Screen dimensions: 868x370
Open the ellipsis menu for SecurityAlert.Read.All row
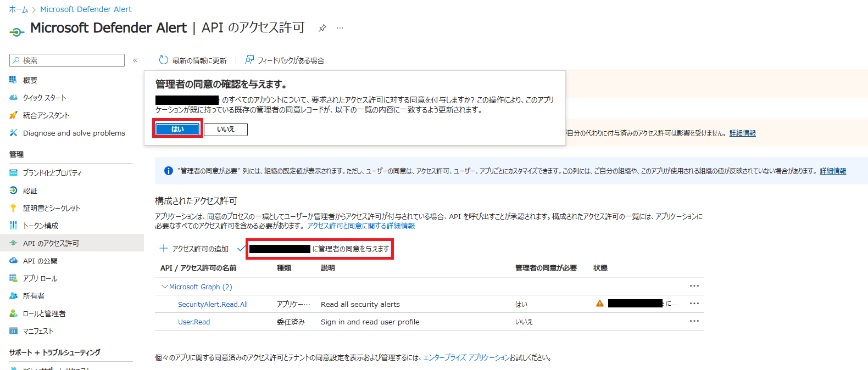(694, 304)
